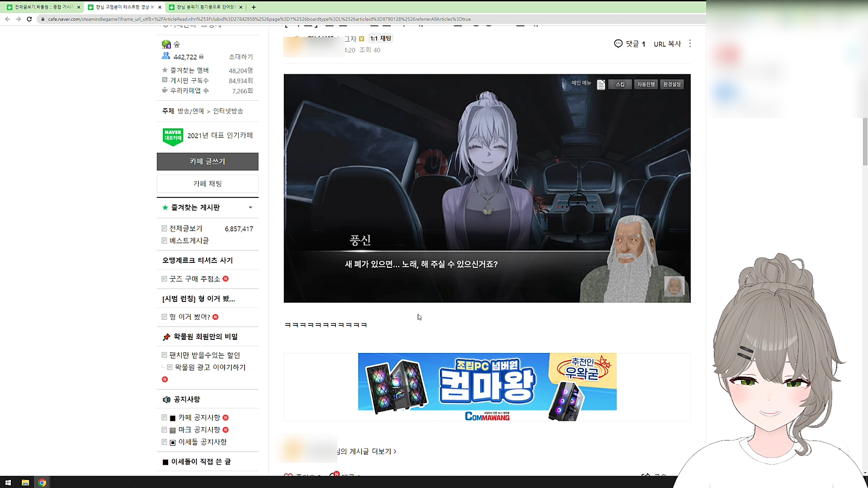
Task: Click the browser back arrow
Action: [x=8, y=19]
